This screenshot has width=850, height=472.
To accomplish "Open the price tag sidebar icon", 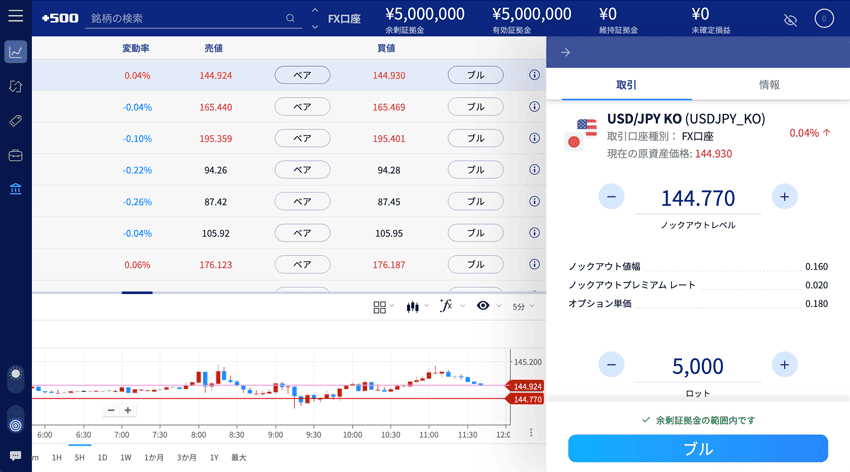I will point(16,120).
